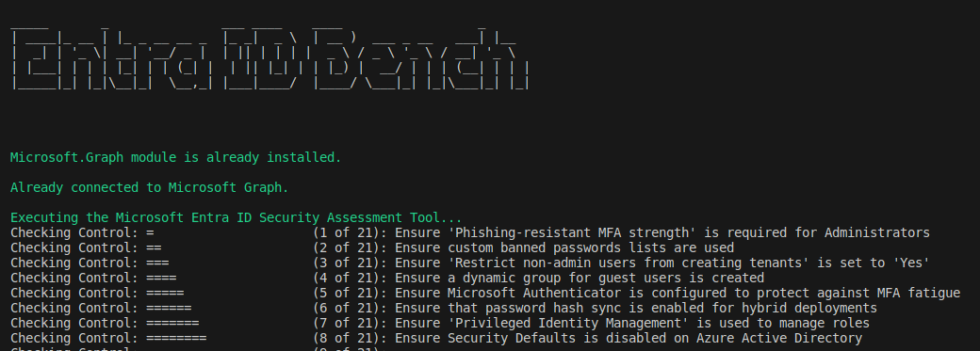Screen dimensions: 980x351
Task: Click the 'Microsoft.Graph module is already installed.' line
Action: (175, 157)
